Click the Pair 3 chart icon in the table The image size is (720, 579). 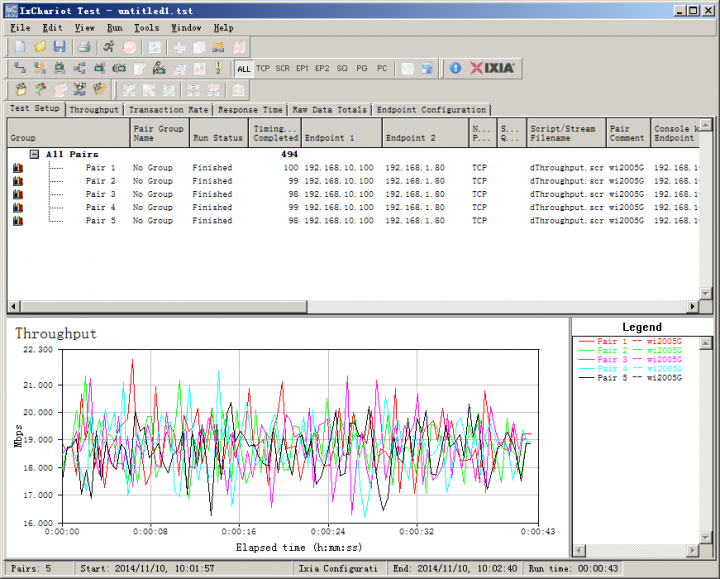click(18, 195)
